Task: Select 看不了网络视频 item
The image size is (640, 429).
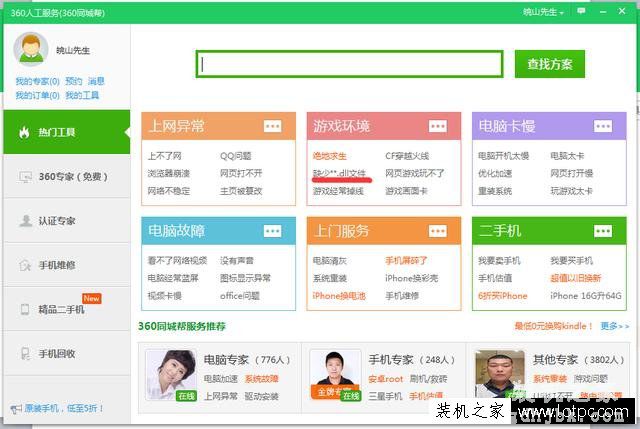Action: (x=177, y=260)
